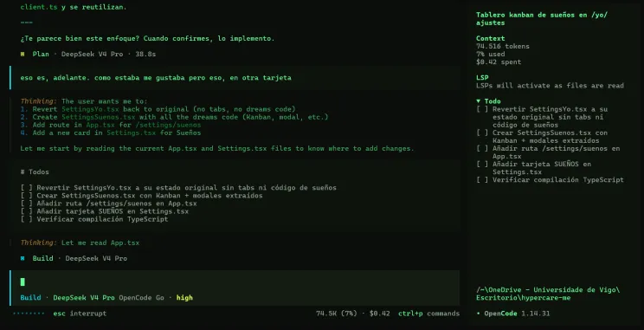Click the prompt input cursor field

235,281
